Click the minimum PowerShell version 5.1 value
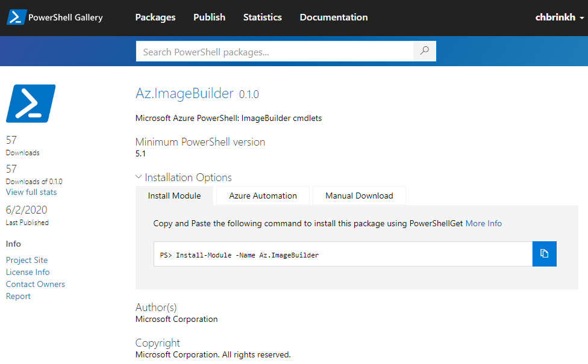The image size is (588, 364). 140,153
